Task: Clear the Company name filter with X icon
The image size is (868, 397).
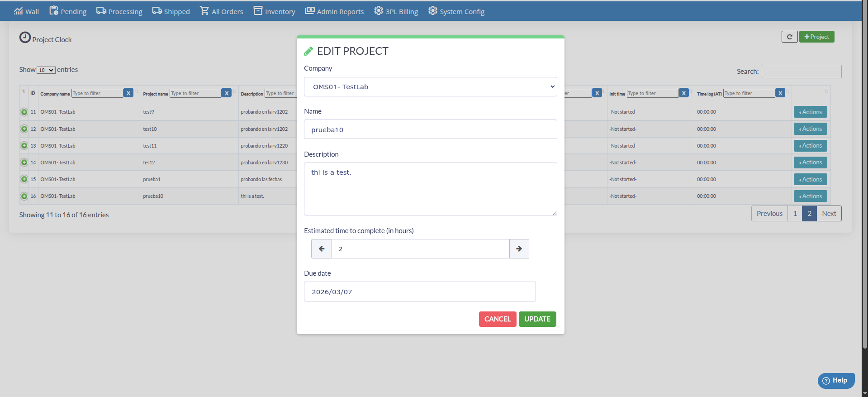Action: pyautogui.click(x=128, y=93)
